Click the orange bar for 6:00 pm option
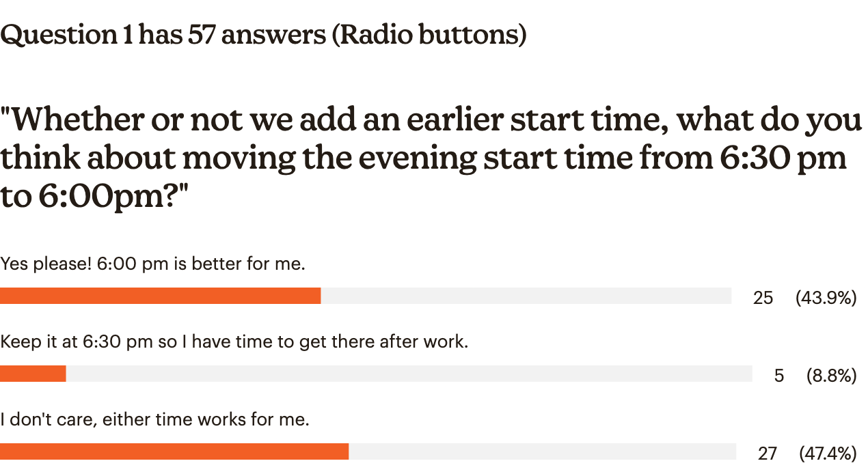Image resolution: width=868 pixels, height=474 pixels. click(x=161, y=296)
